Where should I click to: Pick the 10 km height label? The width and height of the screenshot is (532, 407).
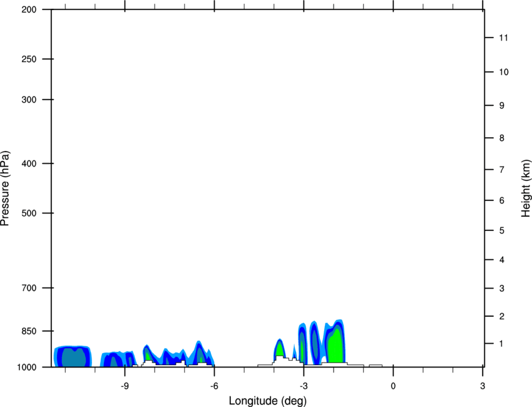click(503, 72)
